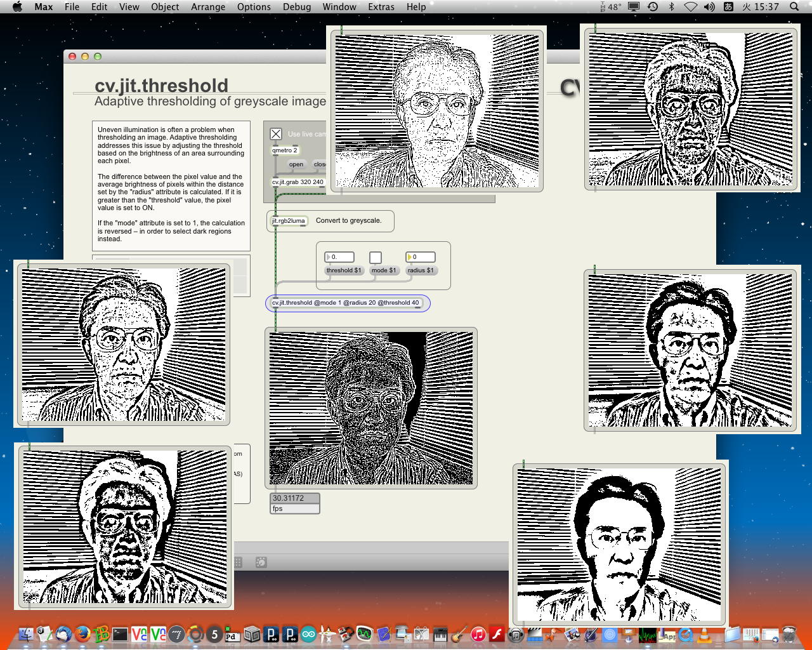Open the Help menu
The image size is (812, 650).
tap(416, 6)
